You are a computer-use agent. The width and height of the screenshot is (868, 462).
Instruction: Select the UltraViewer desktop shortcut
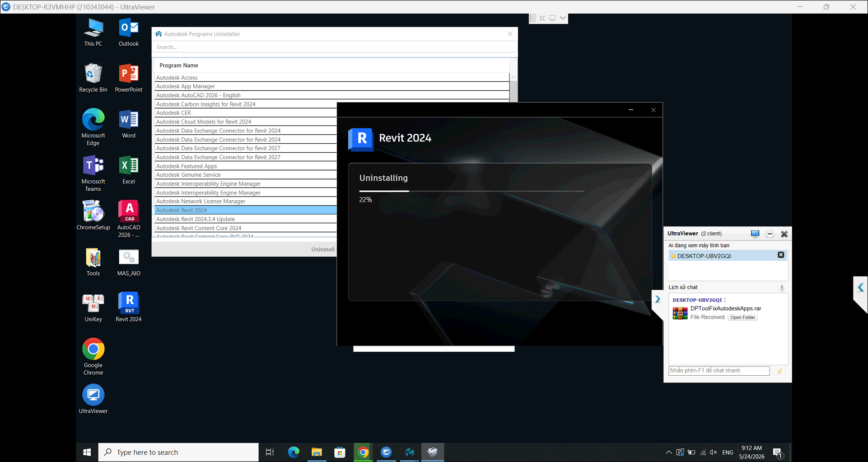click(x=93, y=399)
